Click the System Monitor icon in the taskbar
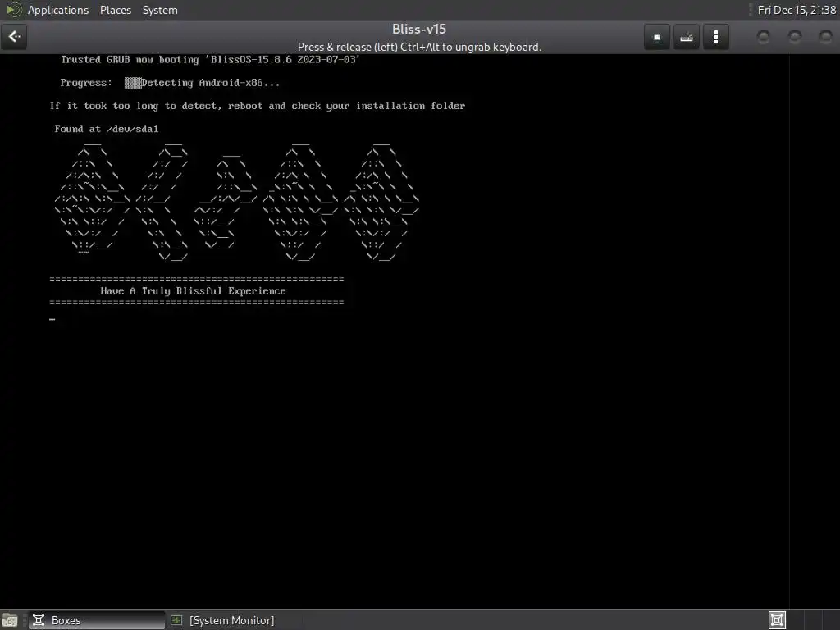The image size is (840, 630). [176, 620]
